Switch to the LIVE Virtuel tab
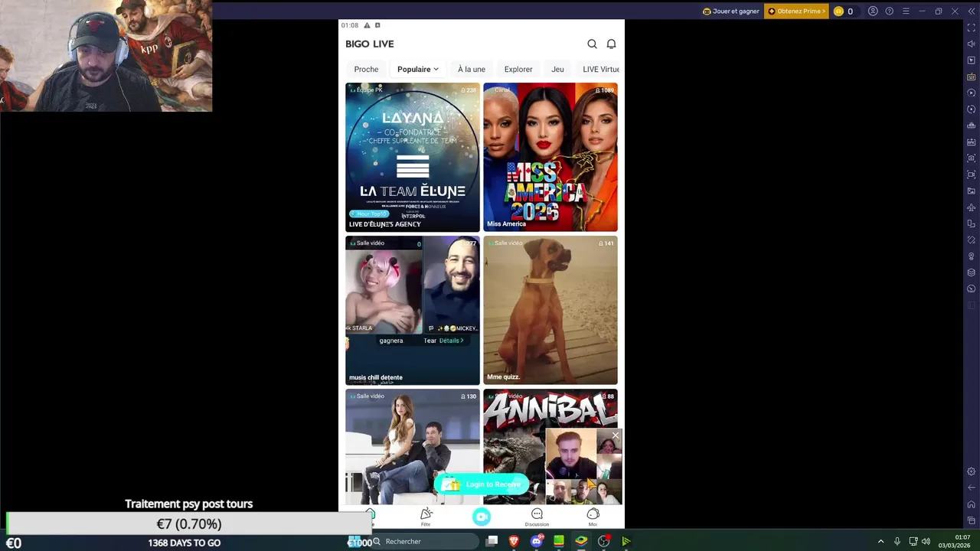The width and height of the screenshot is (980, 551). [x=601, y=69]
